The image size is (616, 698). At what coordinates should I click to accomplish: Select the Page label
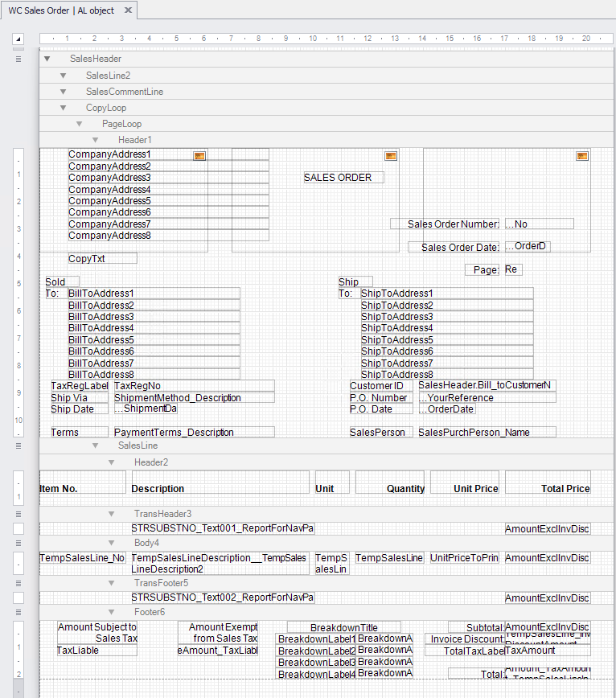pos(483,269)
